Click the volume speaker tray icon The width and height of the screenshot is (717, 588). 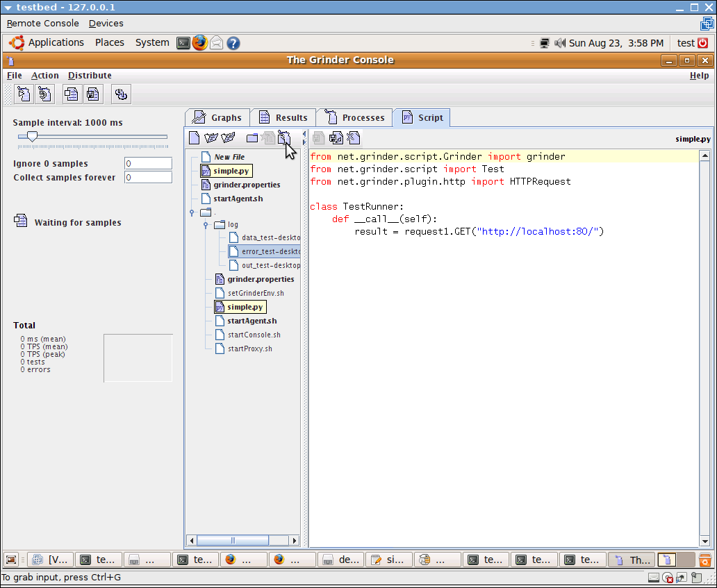pyautogui.click(x=560, y=43)
